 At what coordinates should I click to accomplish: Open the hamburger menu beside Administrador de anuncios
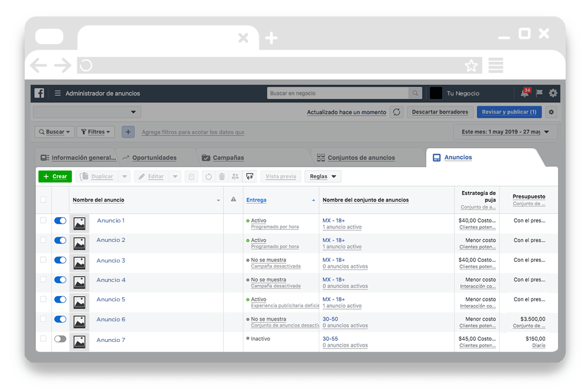pos(58,93)
